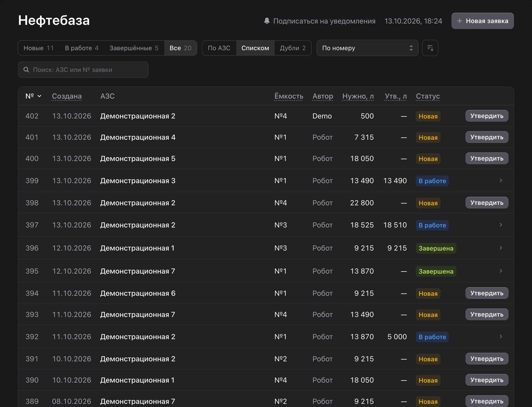Click value 18 510 in row 397
This screenshot has height=407, width=532.
coord(395,225)
